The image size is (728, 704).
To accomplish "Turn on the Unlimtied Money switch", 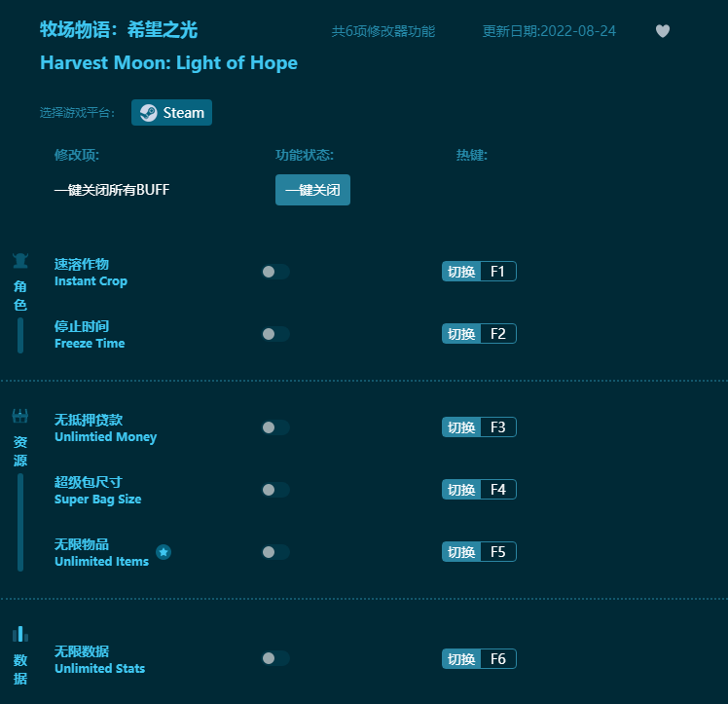I will [x=275, y=427].
